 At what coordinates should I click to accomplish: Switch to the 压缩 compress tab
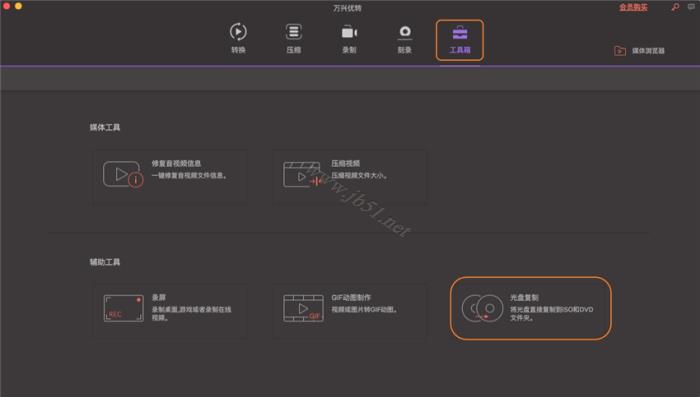pos(293,38)
